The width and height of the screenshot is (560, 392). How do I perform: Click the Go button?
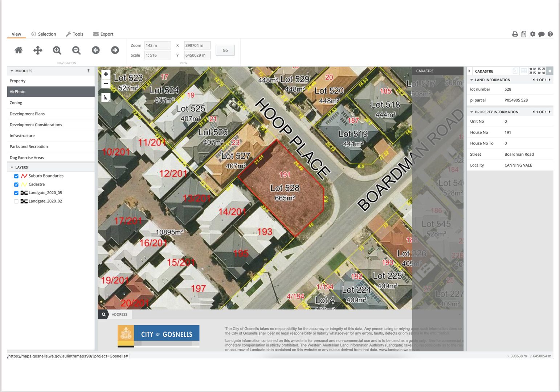click(225, 50)
